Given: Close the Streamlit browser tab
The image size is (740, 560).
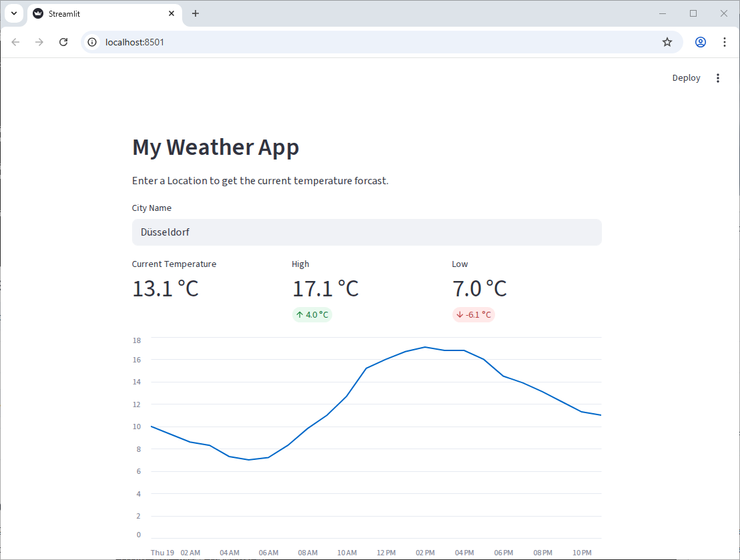Looking at the screenshot, I should [x=171, y=13].
